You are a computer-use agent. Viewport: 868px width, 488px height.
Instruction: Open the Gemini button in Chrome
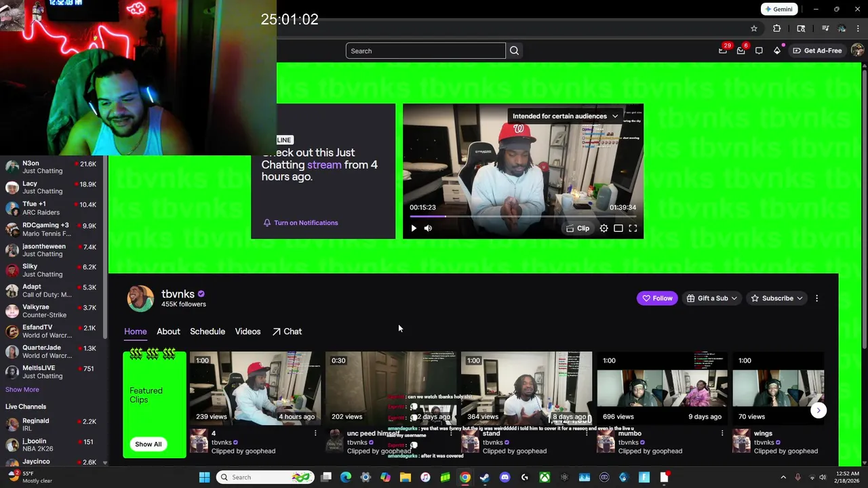pos(778,9)
